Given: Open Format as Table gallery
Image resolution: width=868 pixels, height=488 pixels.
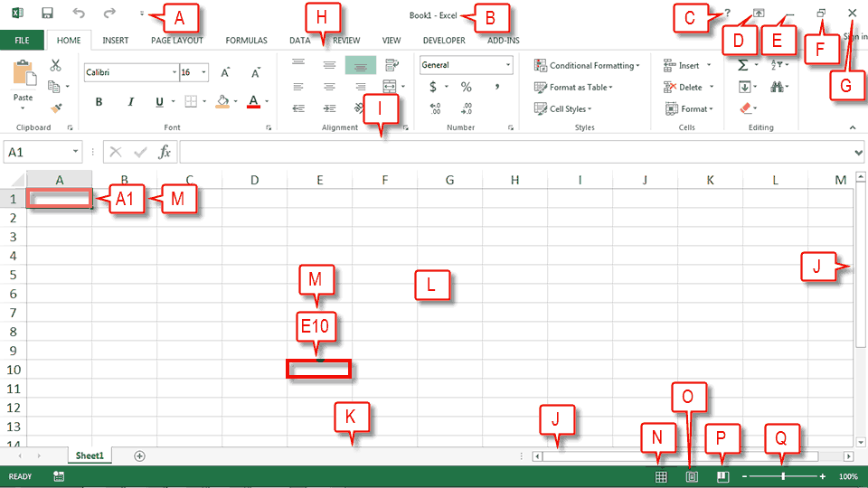Looking at the screenshot, I should coord(573,87).
